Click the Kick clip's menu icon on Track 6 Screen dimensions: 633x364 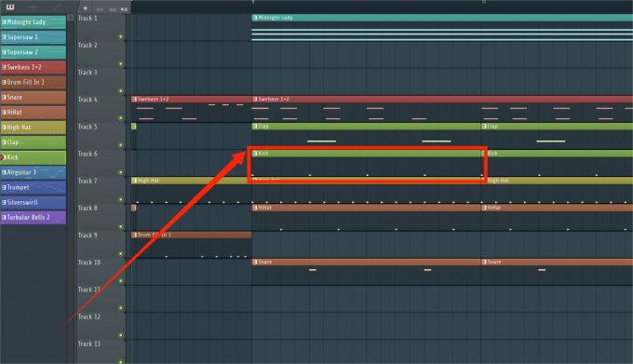tap(255, 154)
